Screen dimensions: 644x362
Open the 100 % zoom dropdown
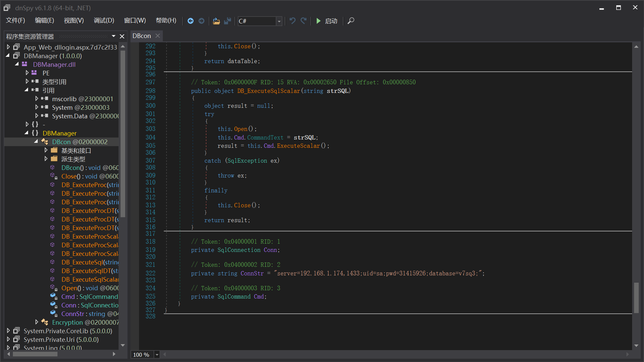157,355
